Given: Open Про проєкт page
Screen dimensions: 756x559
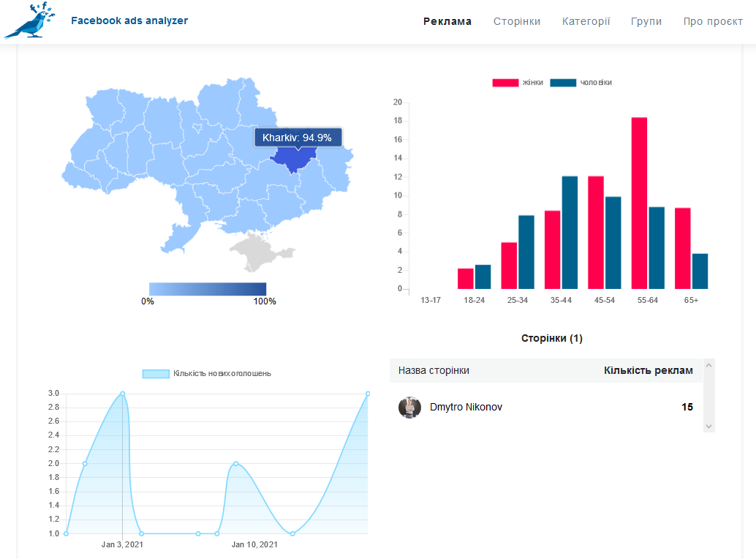Looking at the screenshot, I should pos(713,21).
